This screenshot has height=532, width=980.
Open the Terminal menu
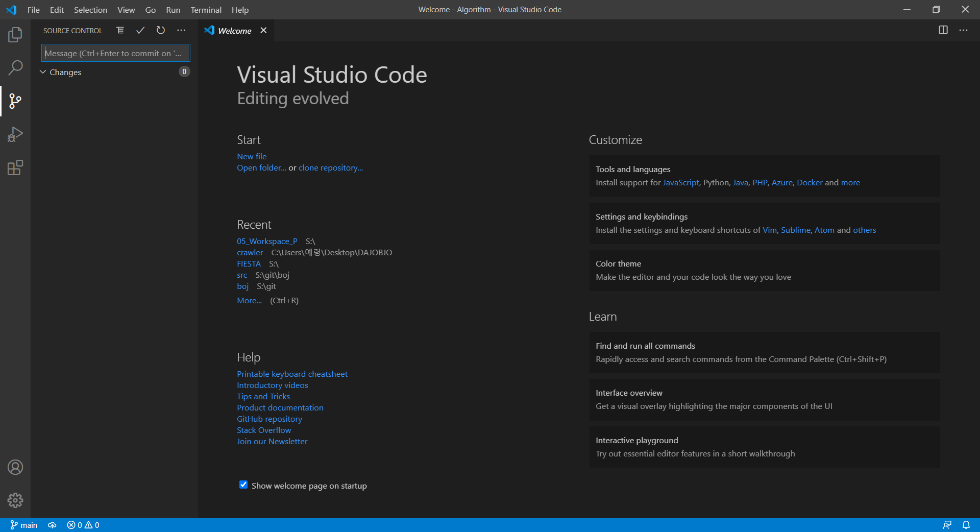point(206,10)
